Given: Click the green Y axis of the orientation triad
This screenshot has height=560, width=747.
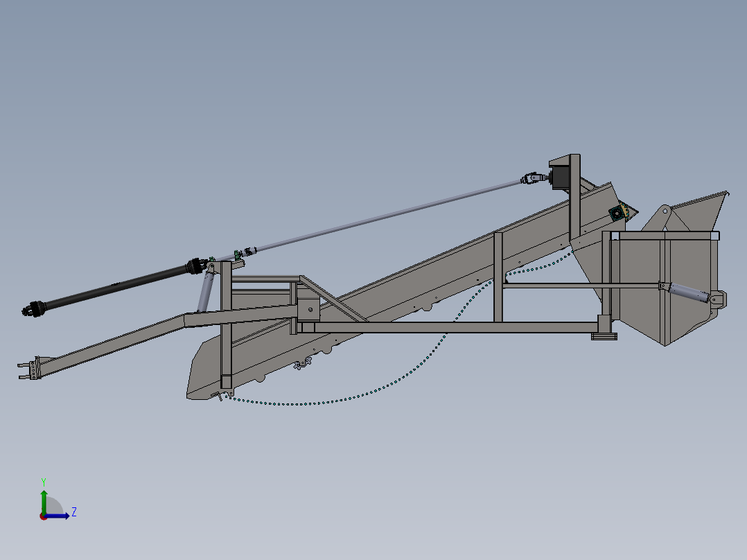Looking at the screenshot, I should (x=44, y=502).
